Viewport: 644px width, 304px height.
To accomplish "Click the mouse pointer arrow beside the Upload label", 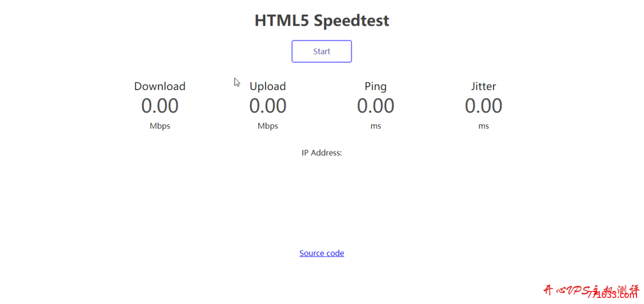I will click(x=237, y=83).
